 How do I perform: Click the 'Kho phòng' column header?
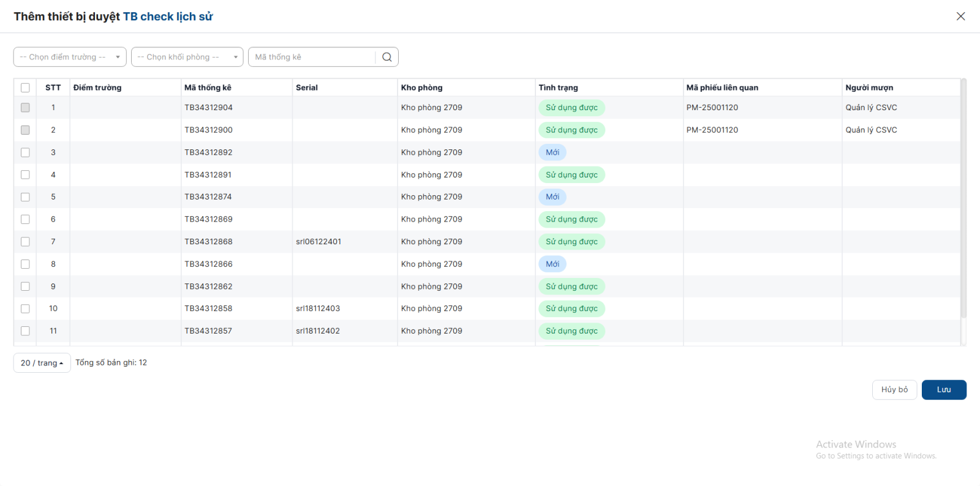[x=421, y=88]
